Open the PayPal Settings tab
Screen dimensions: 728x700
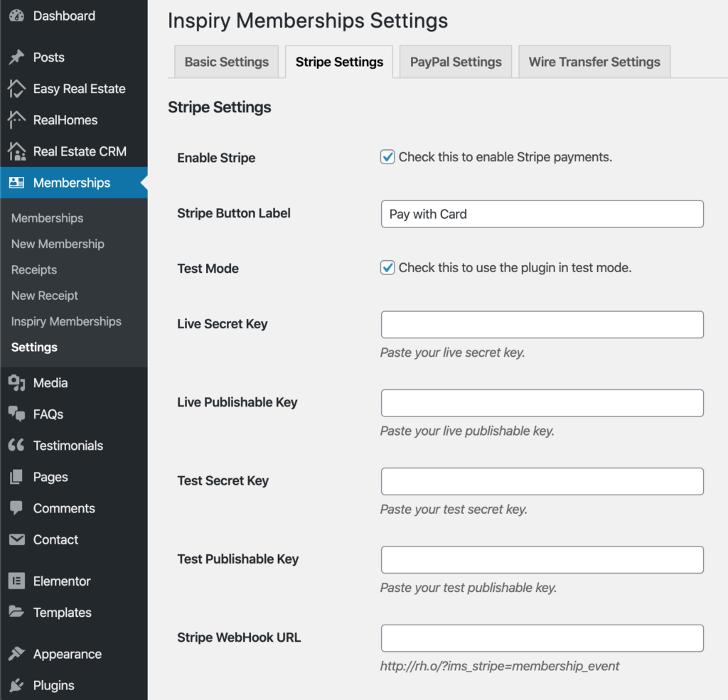click(x=456, y=62)
